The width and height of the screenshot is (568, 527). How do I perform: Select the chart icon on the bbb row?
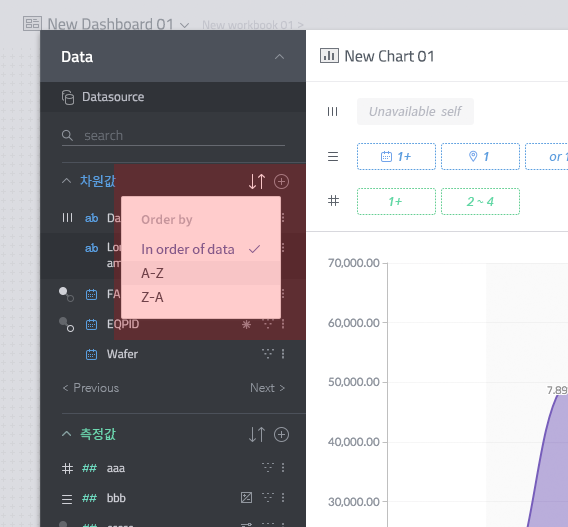[246, 498]
